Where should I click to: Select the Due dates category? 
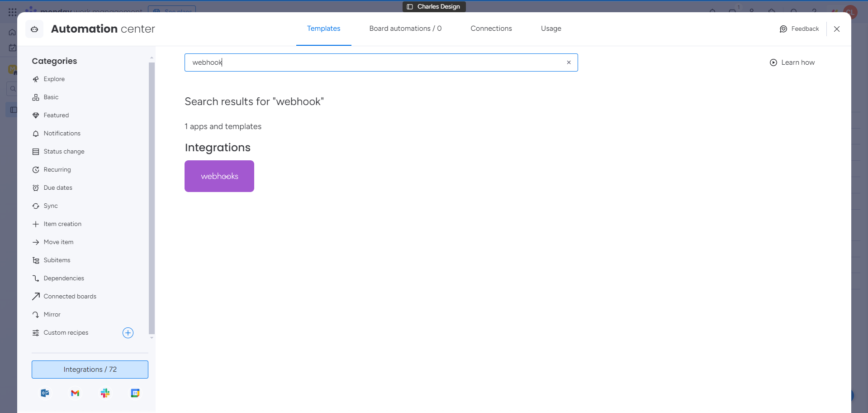tap(58, 187)
